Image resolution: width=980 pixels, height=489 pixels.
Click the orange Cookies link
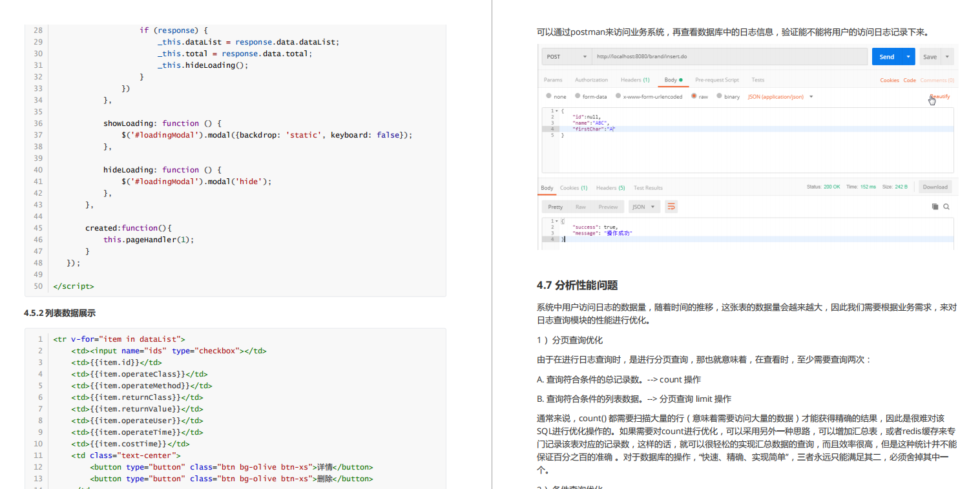pos(890,80)
